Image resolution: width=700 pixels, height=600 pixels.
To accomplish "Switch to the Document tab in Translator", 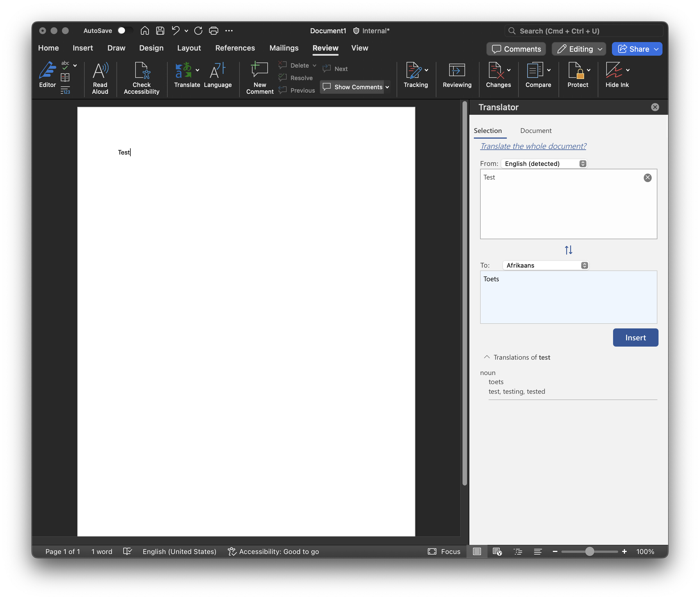I will pyautogui.click(x=536, y=131).
